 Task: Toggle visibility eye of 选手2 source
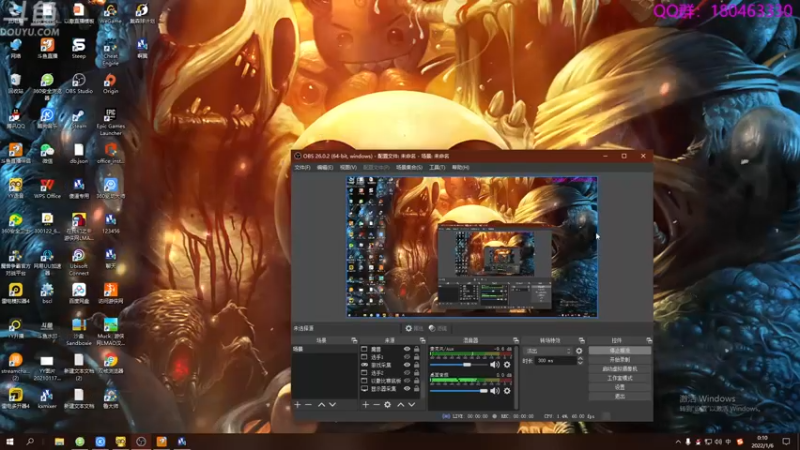click(x=407, y=373)
